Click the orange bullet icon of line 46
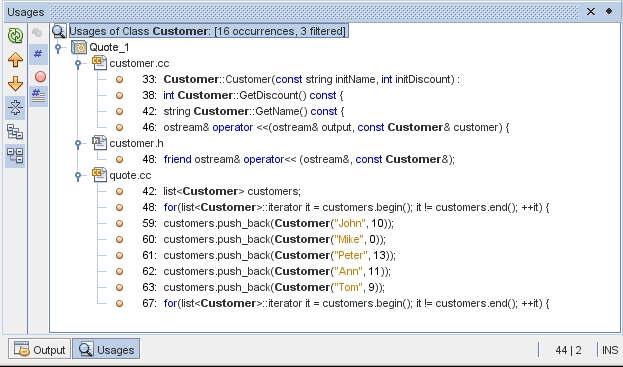The image size is (623, 367). (x=119, y=127)
